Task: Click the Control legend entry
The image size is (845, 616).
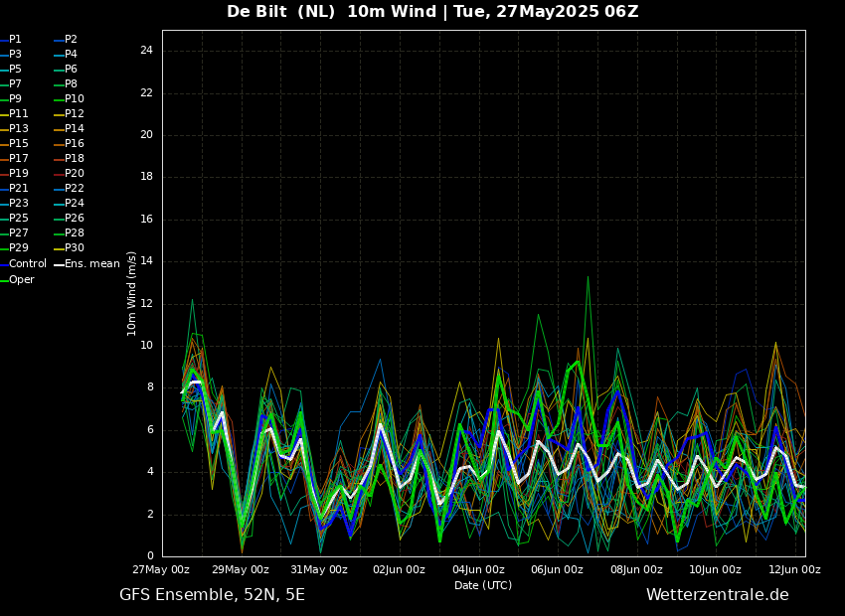Action: tap(27, 264)
